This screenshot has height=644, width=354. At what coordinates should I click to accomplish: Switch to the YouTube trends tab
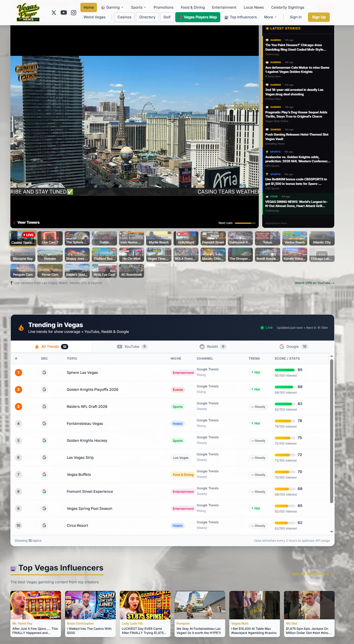pos(132,346)
